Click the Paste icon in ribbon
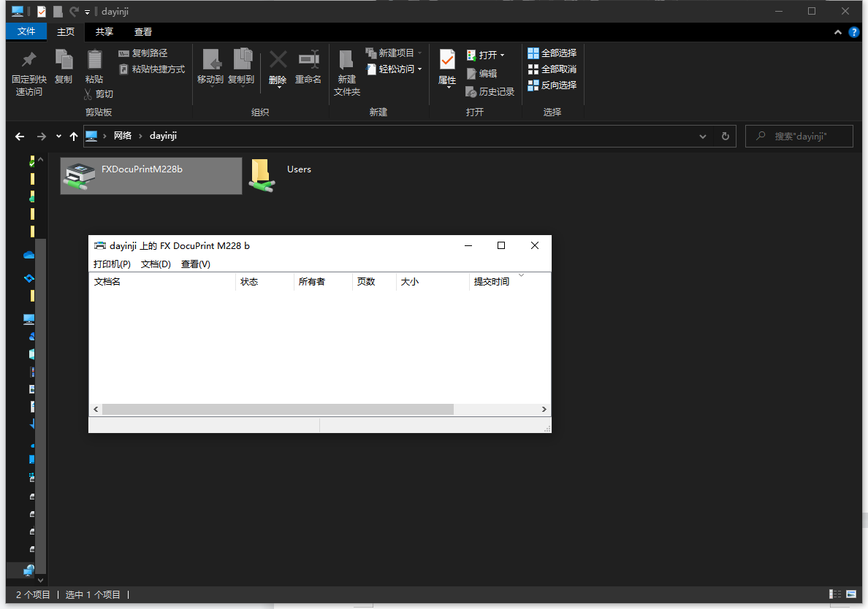This screenshot has width=868, height=609. click(95, 60)
